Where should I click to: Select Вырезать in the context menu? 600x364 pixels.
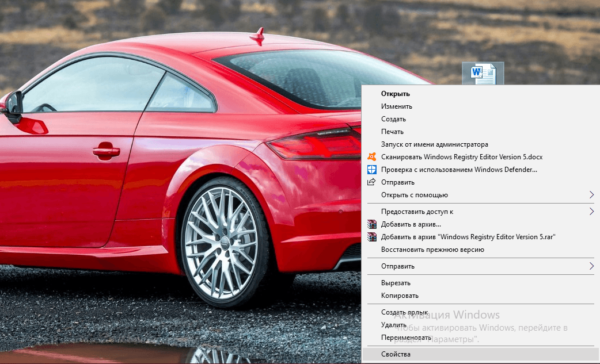pos(396,283)
